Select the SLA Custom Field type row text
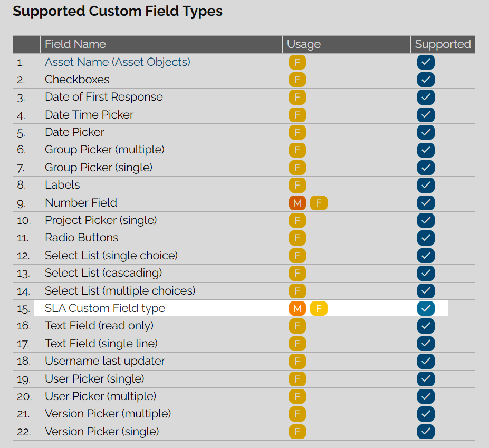The height and width of the screenshot is (448, 489). (x=105, y=308)
